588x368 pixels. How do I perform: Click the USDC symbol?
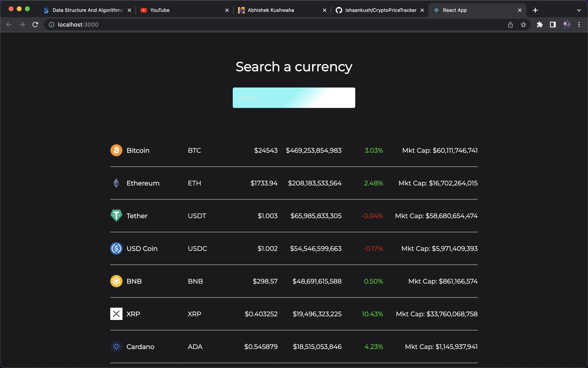[x=197, y=248]
